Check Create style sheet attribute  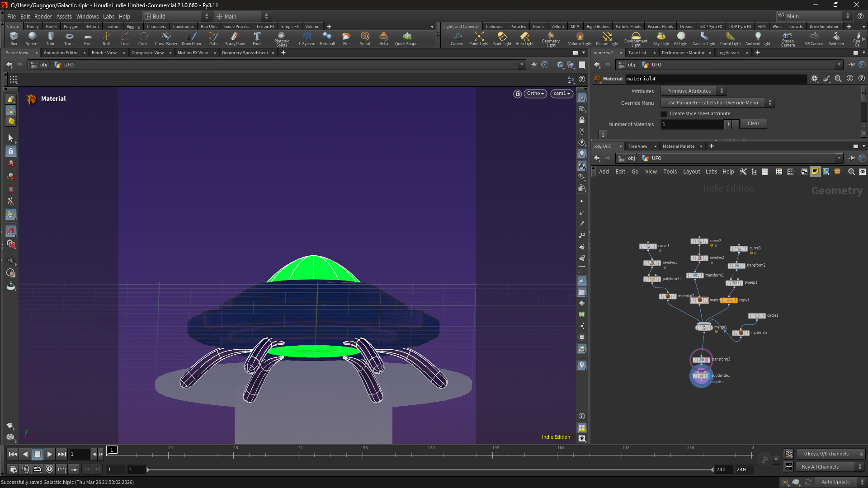(x=664, y=114)
